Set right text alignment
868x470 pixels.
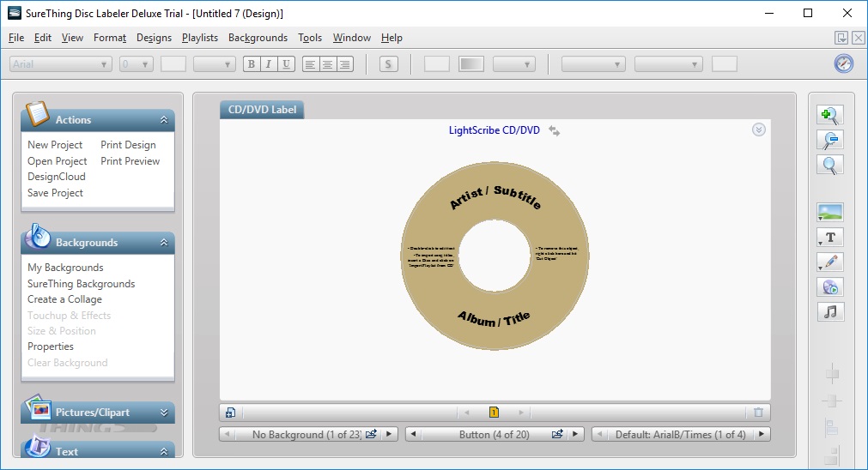click(x=345, y=64)
